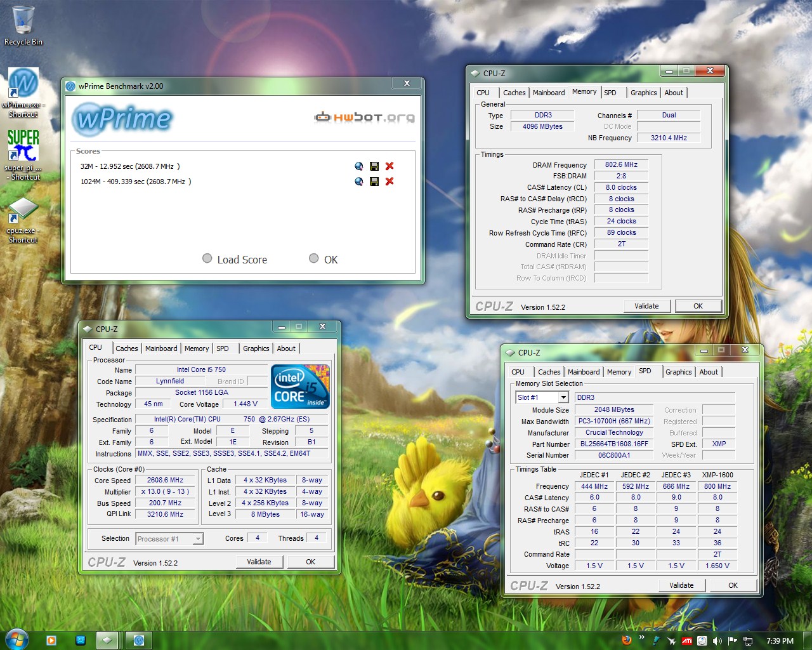Click the XMP-1600 column header
Viewport: 812px width, 650px height.
[717, 475]
